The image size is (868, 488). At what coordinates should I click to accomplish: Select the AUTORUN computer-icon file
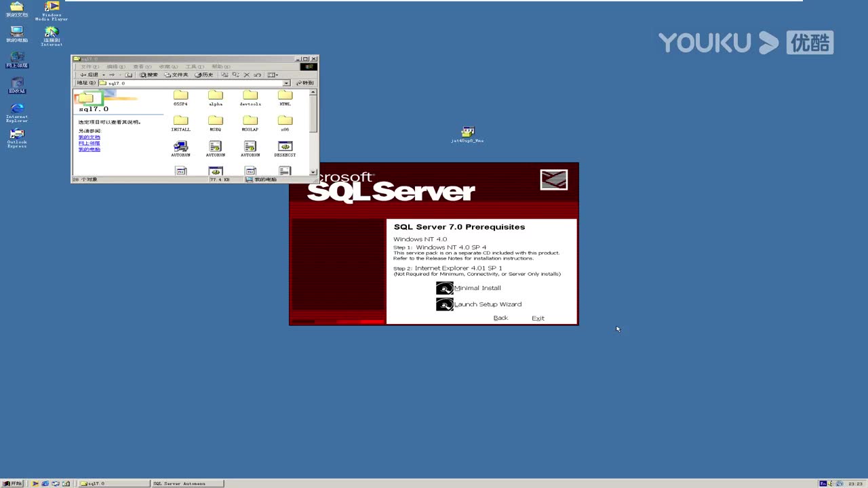180,148
